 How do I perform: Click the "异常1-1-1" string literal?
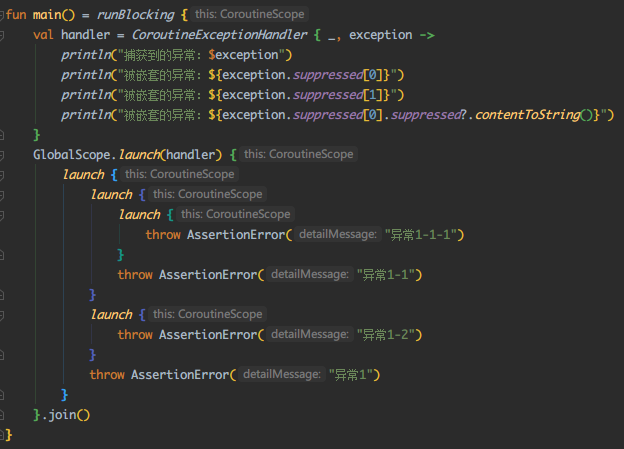click(420, 235)
